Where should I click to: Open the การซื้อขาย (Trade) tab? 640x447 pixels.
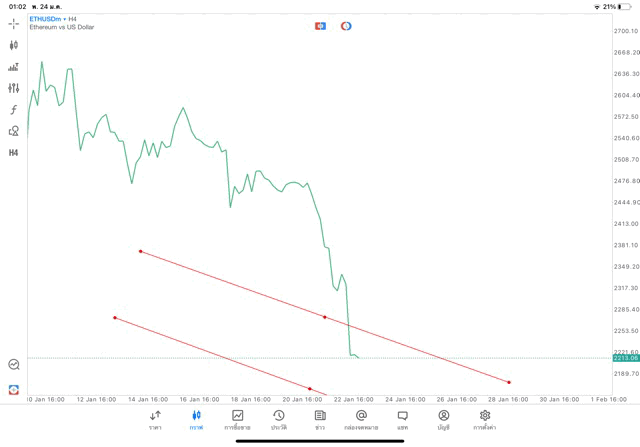[x=237, y=419]
